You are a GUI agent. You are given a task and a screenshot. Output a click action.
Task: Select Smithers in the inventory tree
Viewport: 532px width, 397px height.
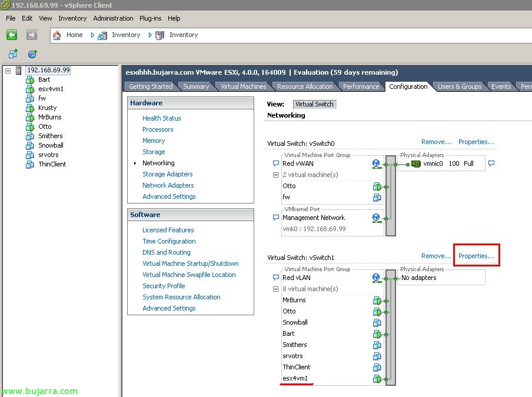(51, 136)
